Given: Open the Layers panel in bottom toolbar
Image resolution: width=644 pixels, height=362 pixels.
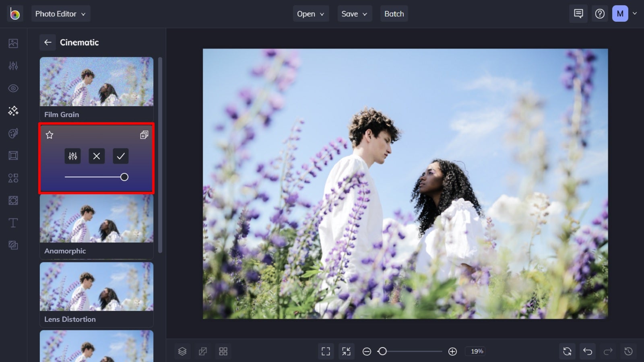Looking at the screenshot, I should 182,351.
